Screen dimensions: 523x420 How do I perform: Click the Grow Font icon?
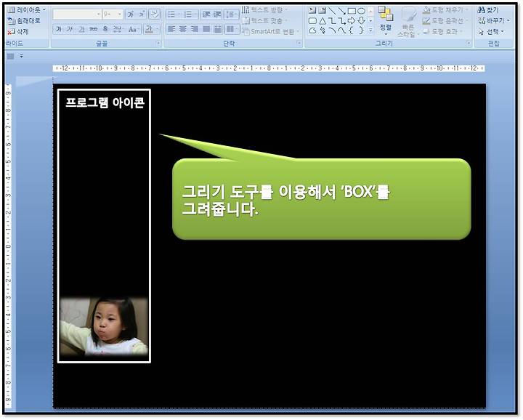pyautogui.click(x=131, y=14)
